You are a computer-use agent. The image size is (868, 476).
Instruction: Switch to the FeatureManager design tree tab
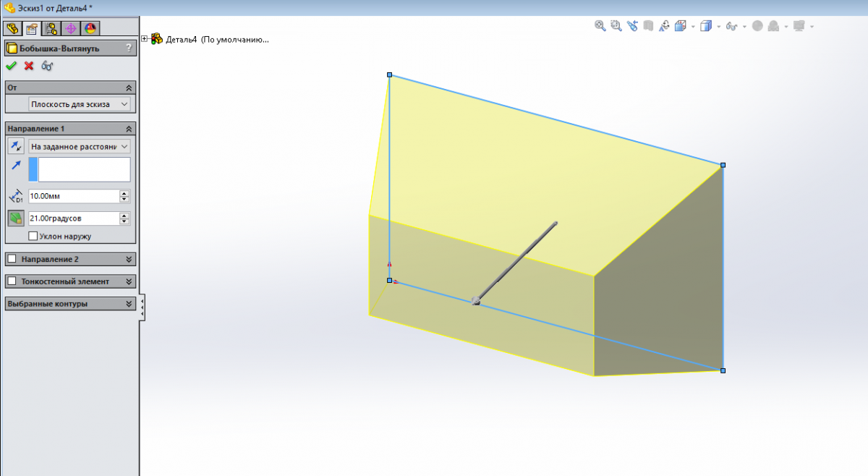[11, 29]
